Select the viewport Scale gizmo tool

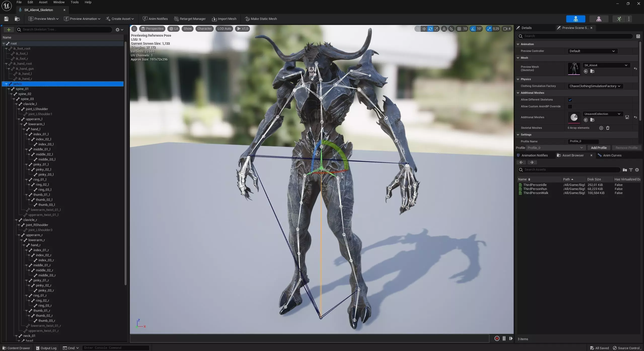pyautogui.click(x=436, y=29)
